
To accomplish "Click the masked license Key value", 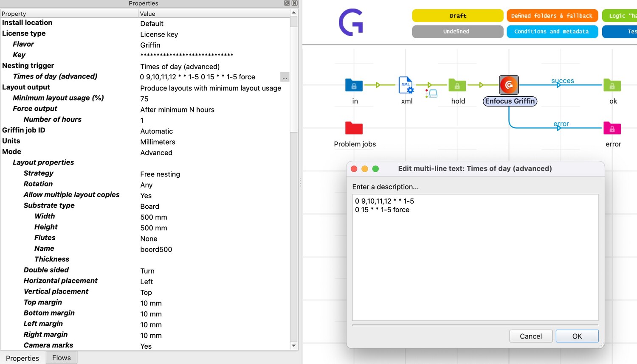I will (x=187, y=55).
